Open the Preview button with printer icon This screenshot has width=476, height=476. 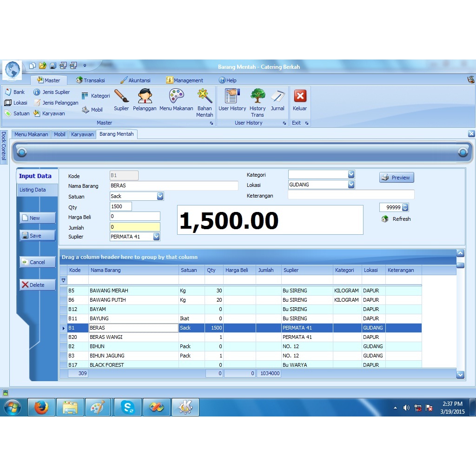[x=396, y=177]
